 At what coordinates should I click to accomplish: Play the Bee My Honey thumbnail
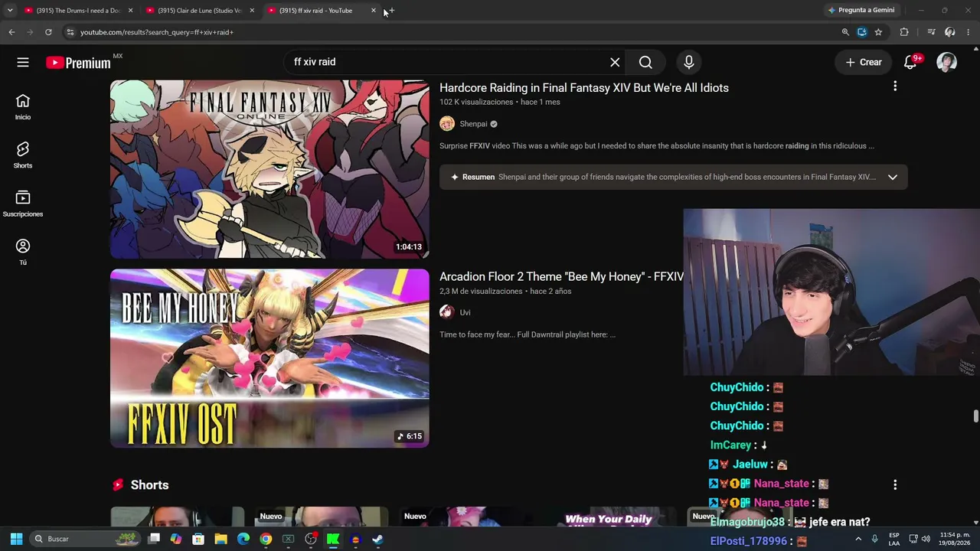click(x=269, y=358)
